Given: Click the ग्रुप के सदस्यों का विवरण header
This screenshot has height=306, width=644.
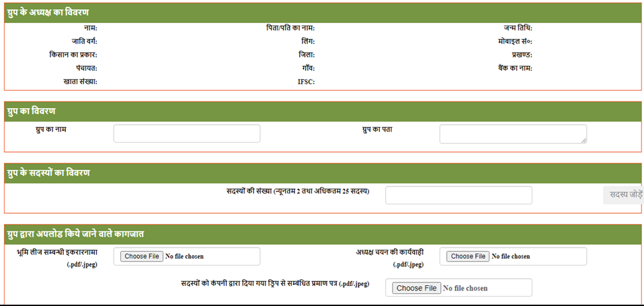Looking at the screenshot, I should coord(323,173).
